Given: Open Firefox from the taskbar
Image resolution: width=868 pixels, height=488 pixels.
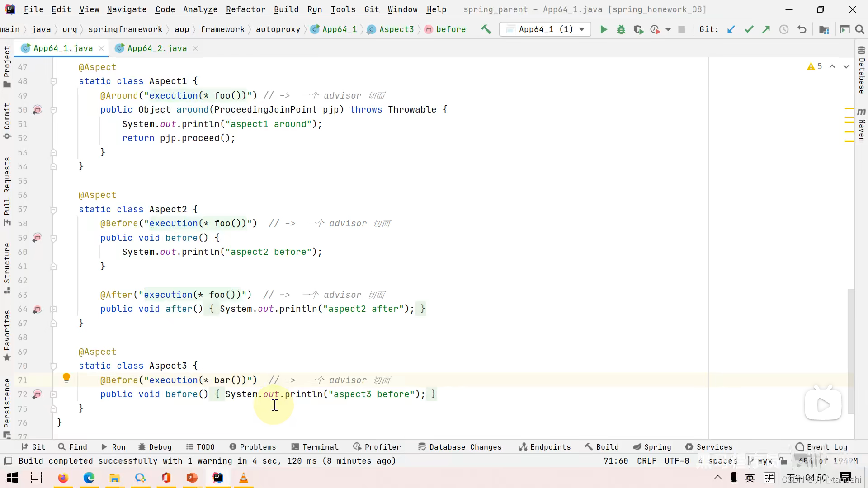Looking at the screenshot, I should tap(63, 478).
